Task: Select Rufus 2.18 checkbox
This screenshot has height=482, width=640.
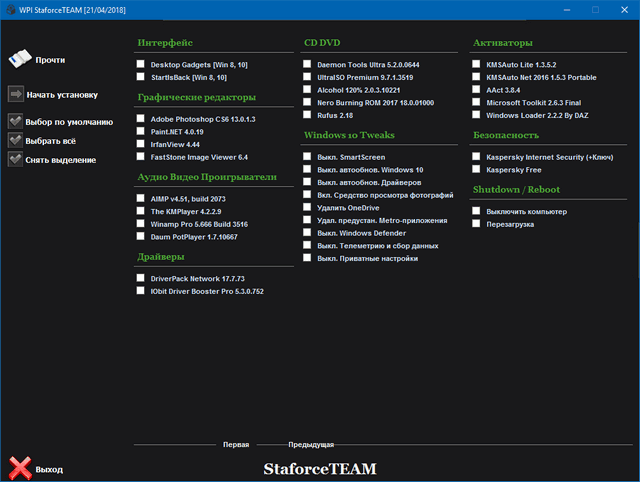Action: click(307, 115)
